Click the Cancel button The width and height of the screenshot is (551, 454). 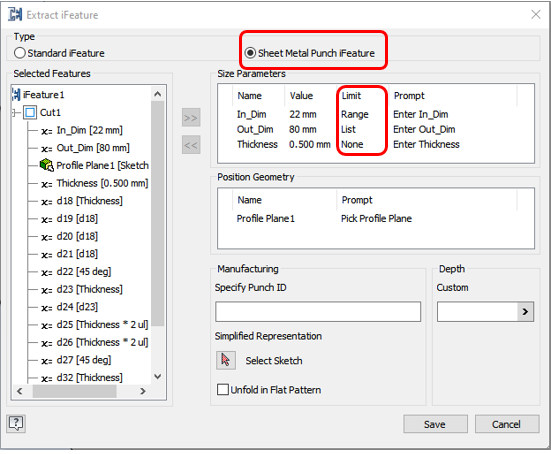click(506, 424)
